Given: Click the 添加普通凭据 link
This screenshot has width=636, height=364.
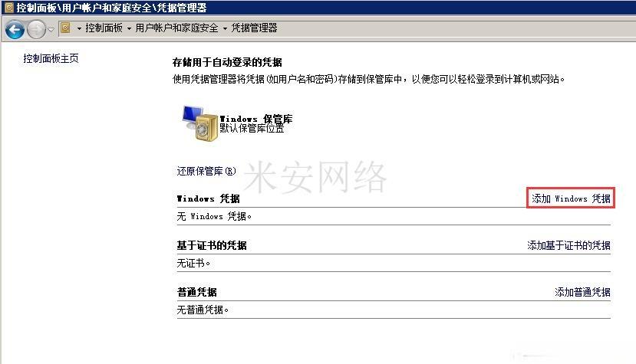Looking at the screenshot, I should (582, 292).
